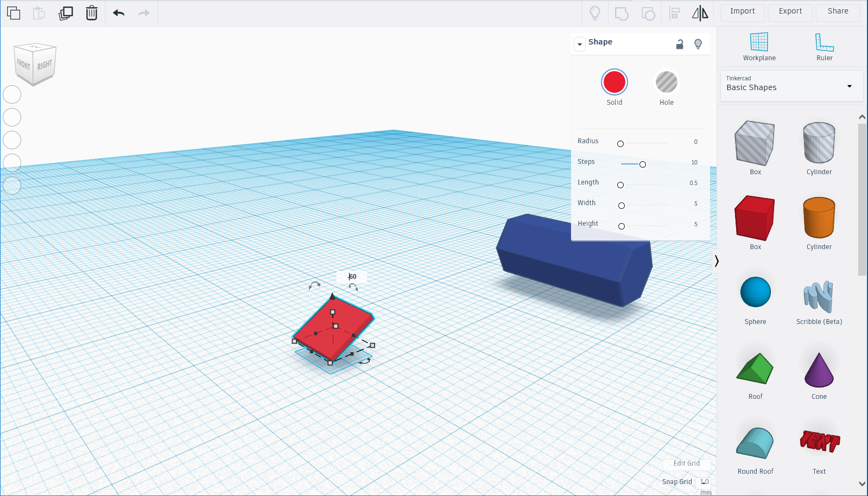Click the shapes list scroll-up arrow
Image resolution: width=868 pixels, height=496 pixels.
[x=862, y=117]
